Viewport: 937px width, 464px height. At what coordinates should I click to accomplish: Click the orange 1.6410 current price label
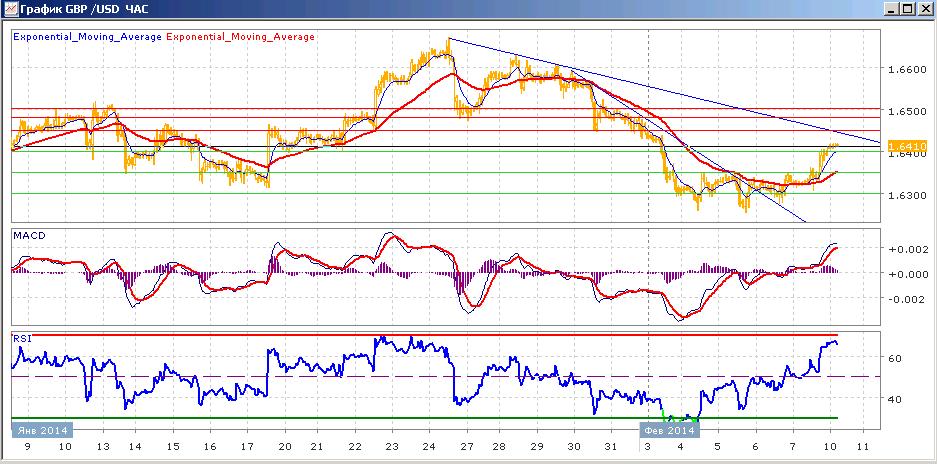click(x=908, y=146)
